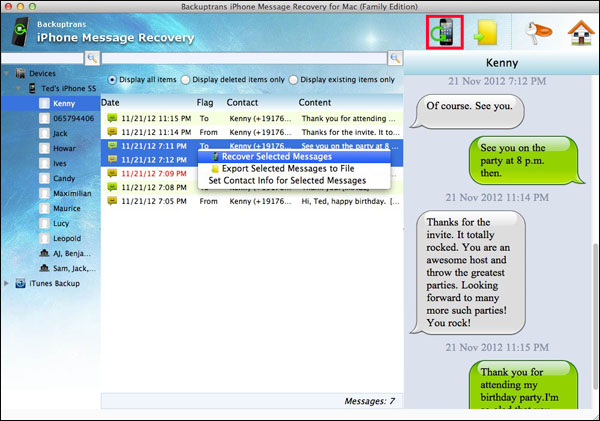Collapse the Devices tree node
Viewport: 600px width, 421px height.
(7, 73)
